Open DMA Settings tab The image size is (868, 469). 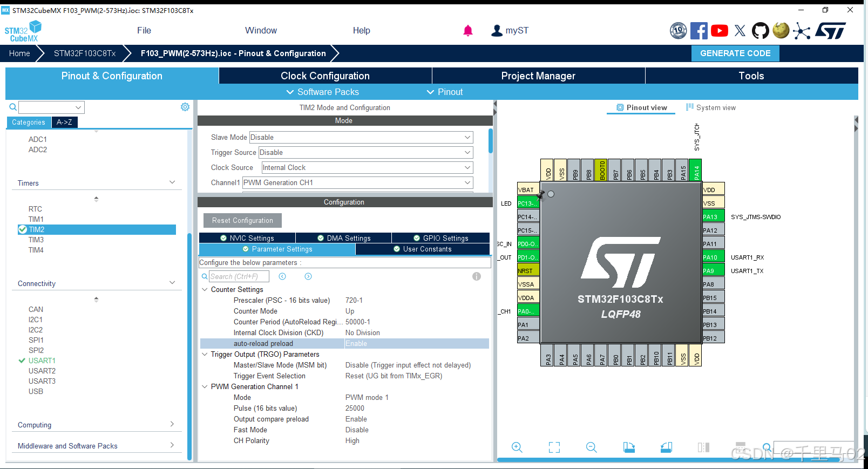coord(344,238)
